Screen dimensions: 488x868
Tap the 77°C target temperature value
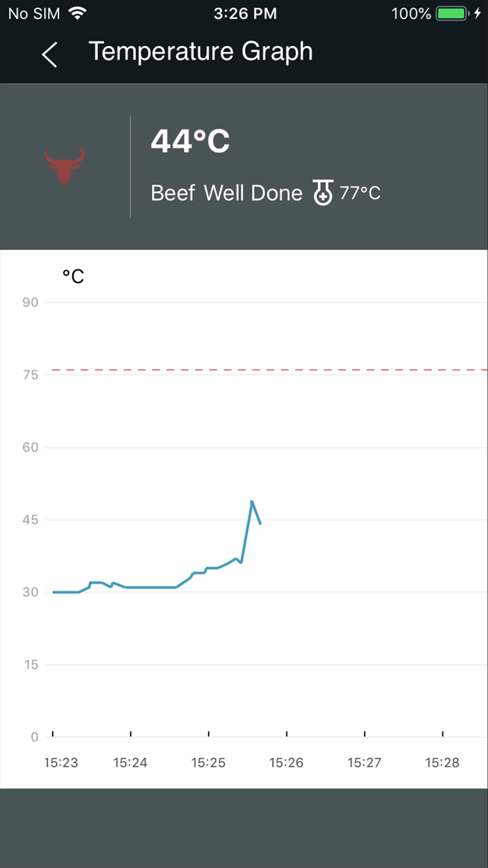click(360, 193)
